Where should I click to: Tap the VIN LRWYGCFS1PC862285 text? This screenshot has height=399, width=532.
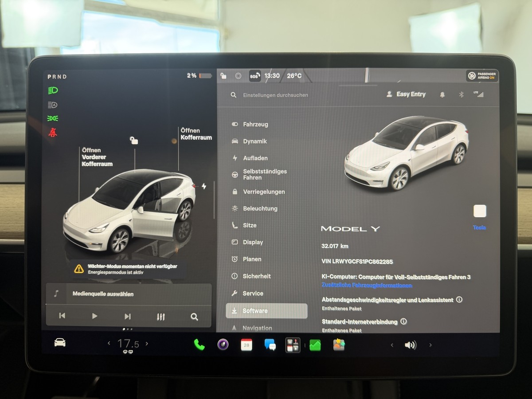(x=357, y=262)
